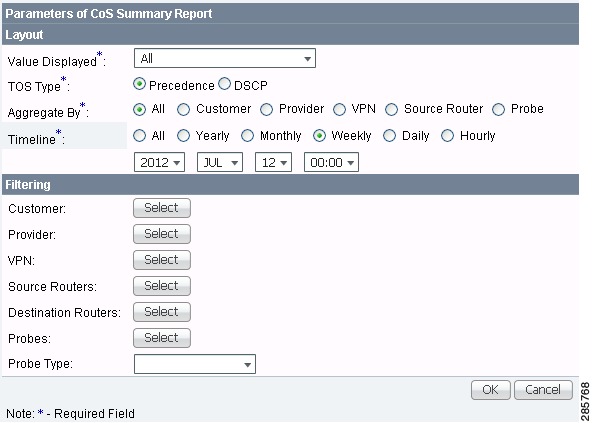Choose VPN filter via Select button
The width and height of the screenshot is (593, 423).
click(162, 260)
